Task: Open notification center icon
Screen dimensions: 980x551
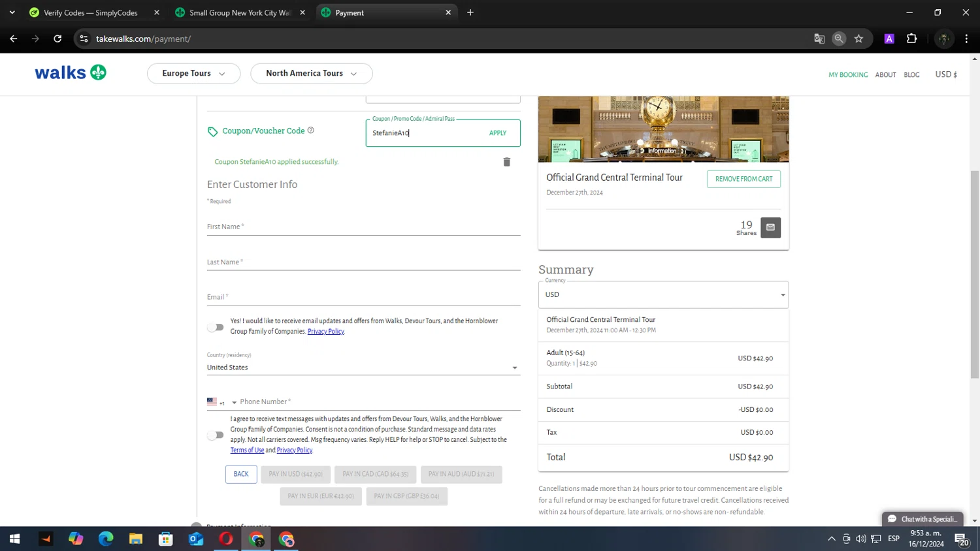Action: point(962,539)
